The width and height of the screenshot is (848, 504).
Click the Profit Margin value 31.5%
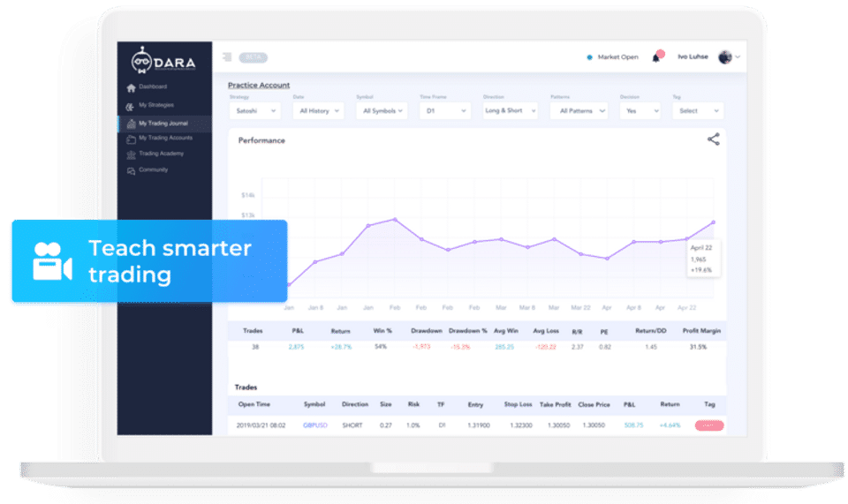(698, 347)
